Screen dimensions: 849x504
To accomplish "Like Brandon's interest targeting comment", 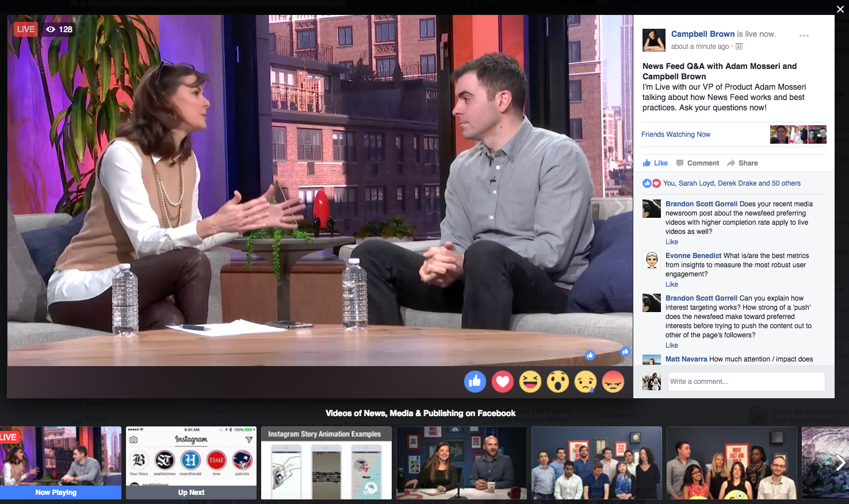I will tap(672, 345).
